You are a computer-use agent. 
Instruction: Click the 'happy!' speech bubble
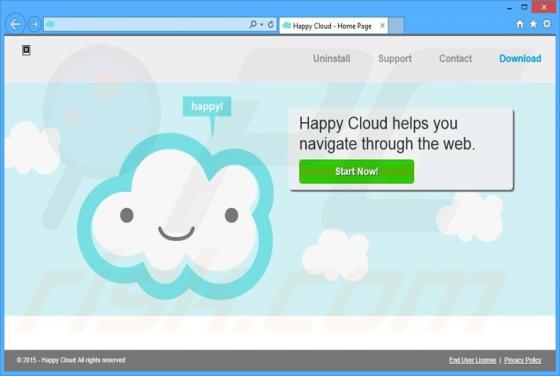tap(207, 106)
